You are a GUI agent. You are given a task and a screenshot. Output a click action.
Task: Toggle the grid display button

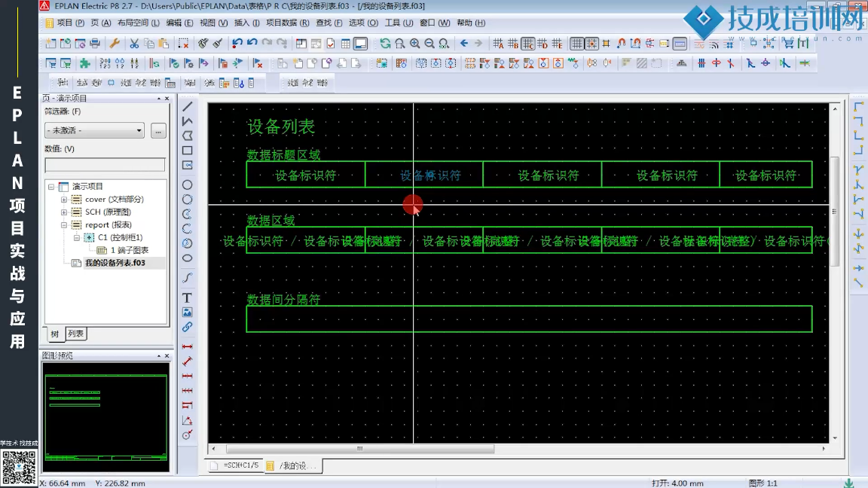point(577,44)
